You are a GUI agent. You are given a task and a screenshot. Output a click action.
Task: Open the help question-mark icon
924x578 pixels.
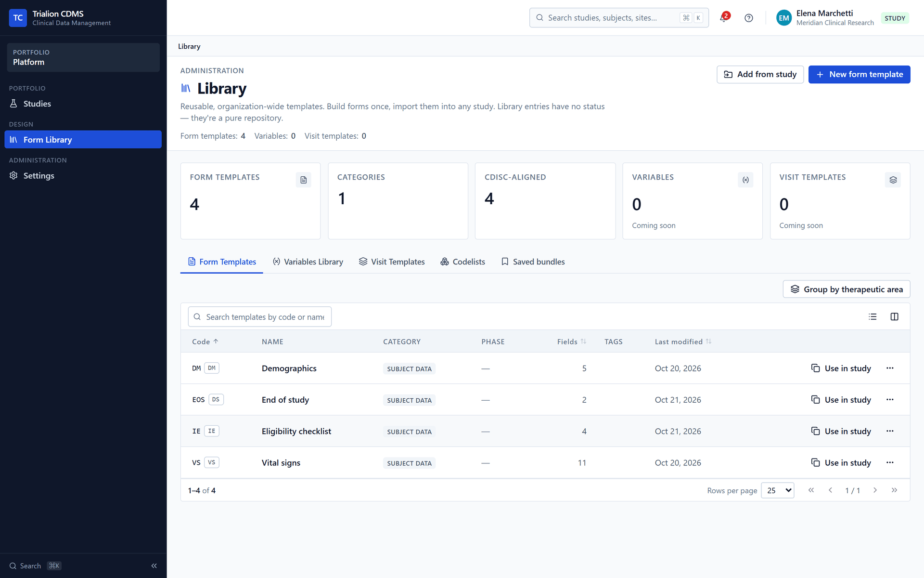pos(749,18)
